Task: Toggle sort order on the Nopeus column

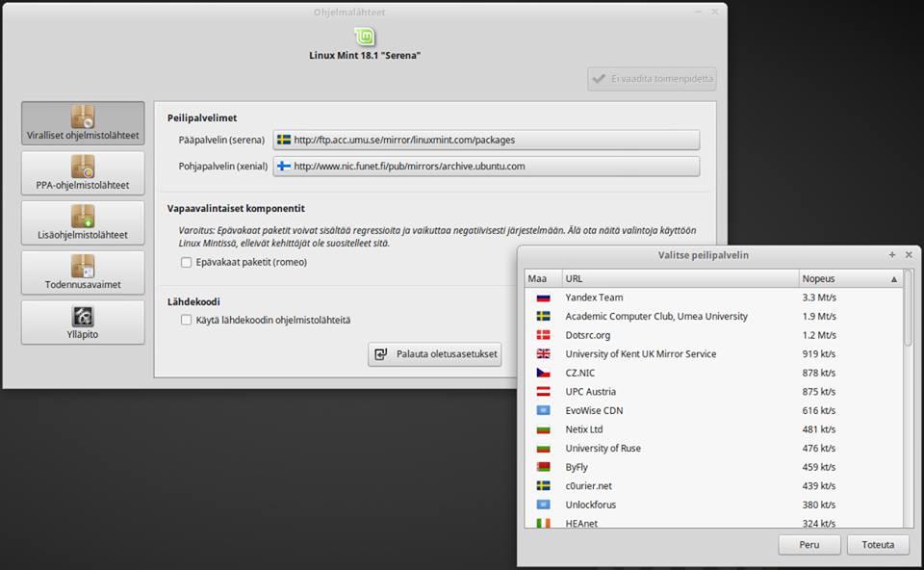Action: 850,279
